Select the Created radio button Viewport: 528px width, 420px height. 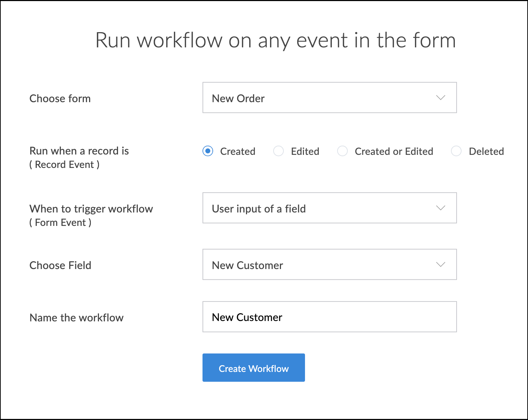pos(208,151)
